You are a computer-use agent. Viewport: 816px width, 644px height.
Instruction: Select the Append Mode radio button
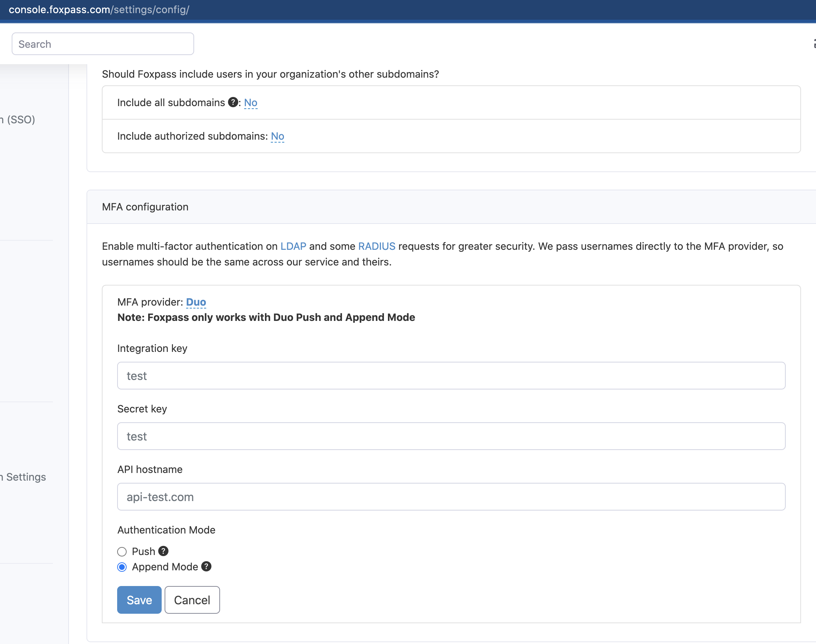122,567
